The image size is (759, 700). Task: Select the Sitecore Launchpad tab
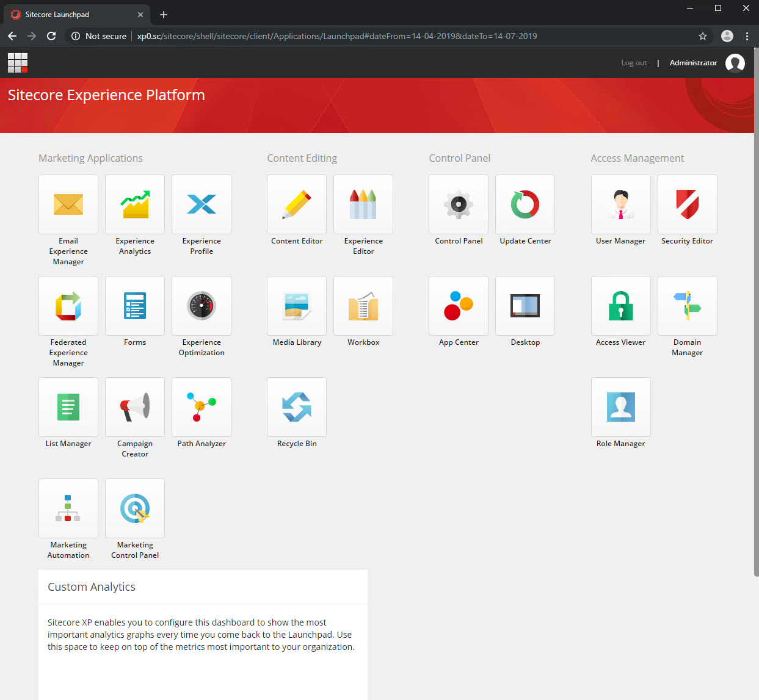point(76,15)
